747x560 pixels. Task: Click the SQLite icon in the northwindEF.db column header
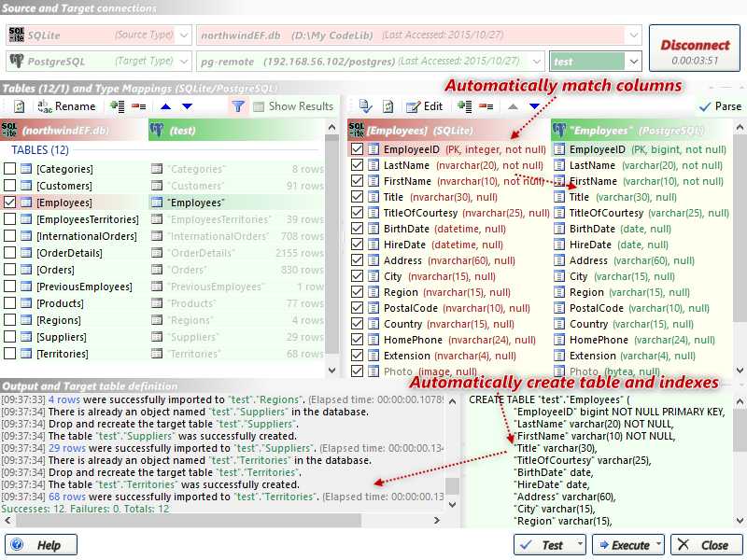click(9, 130)
